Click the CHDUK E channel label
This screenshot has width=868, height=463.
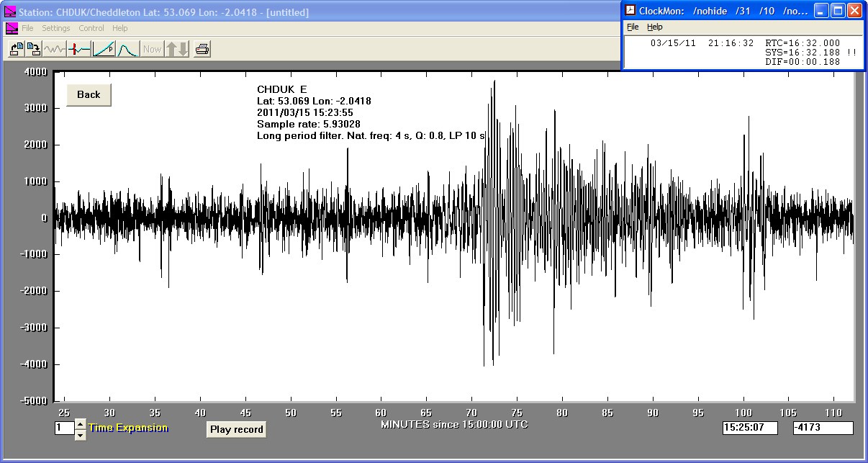(282, 89)
